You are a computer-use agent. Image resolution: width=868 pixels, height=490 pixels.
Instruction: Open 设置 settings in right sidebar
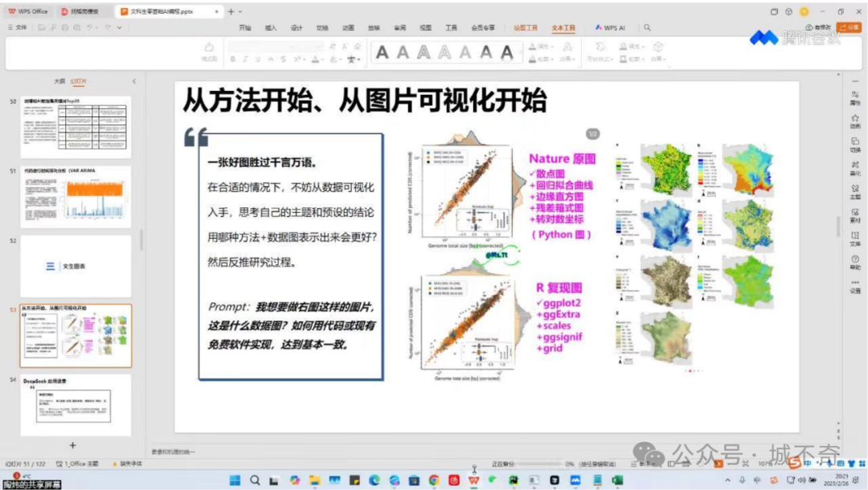(x=855, y=286)
